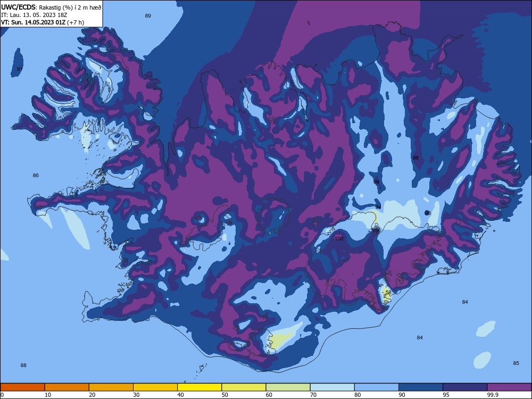Select the amber 20–30 legend swatch

point(111,387)
